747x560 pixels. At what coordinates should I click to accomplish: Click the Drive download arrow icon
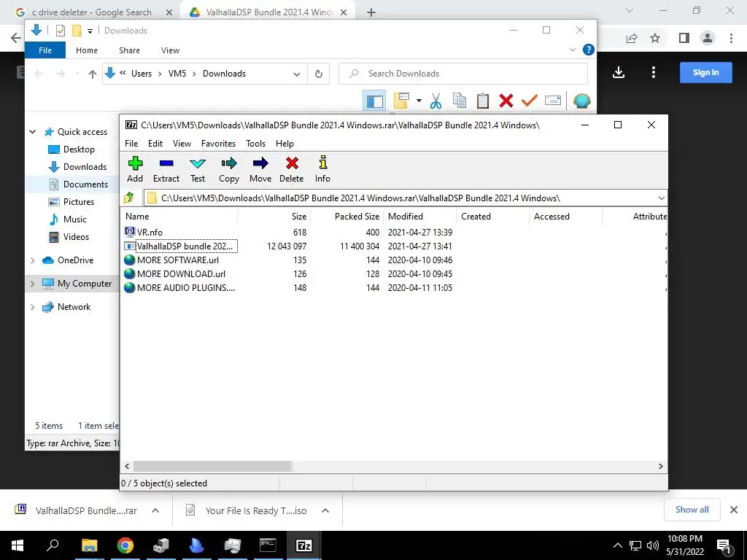(619, 72)
